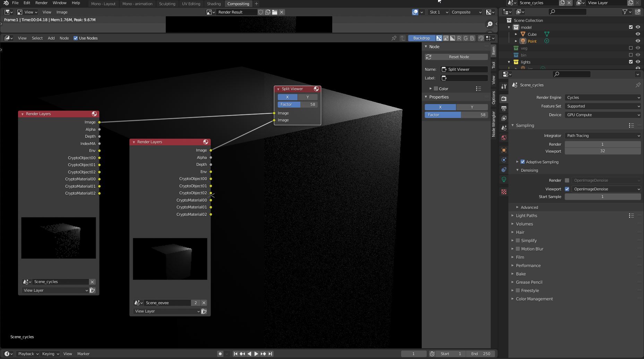Open the Composite layer dropdown
The height and width of the screenshot is (359, 644).
point(466,12)
